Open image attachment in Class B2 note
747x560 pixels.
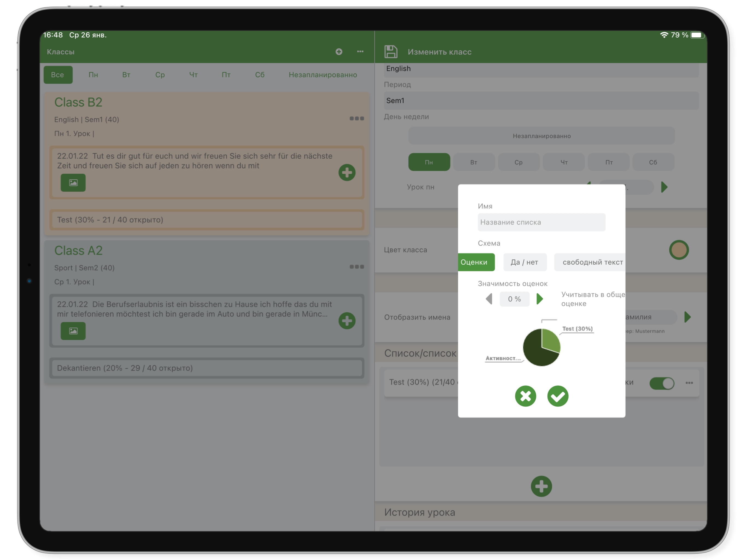click(x=73, y=183)
